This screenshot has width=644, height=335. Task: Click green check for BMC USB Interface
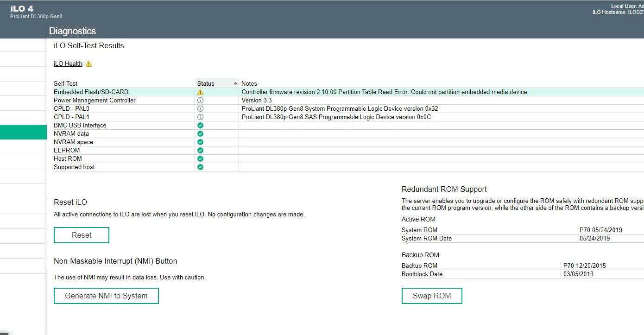(x=201, y=126)
